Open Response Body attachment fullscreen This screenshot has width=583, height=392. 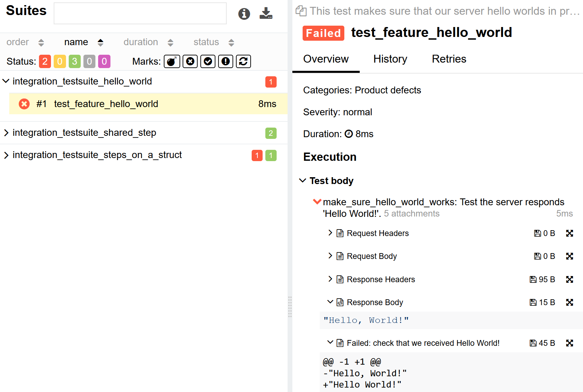(x=569, y=302)
